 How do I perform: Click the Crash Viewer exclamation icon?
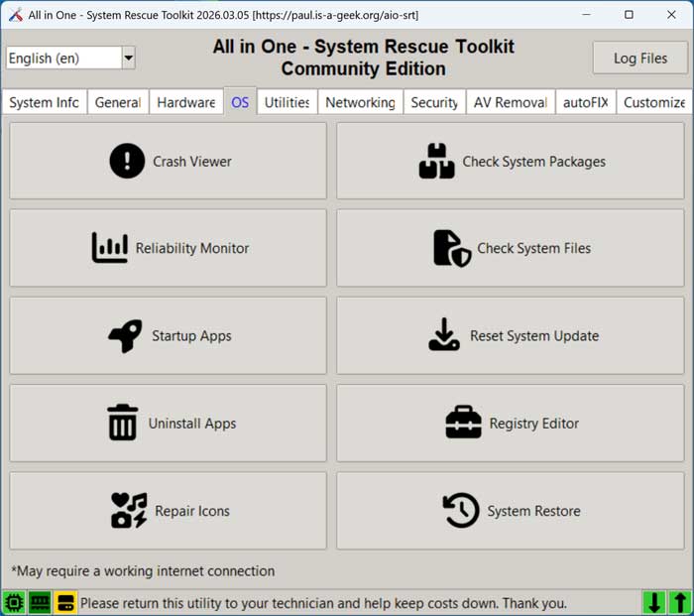pyautogui.click(x=127, y=161)
